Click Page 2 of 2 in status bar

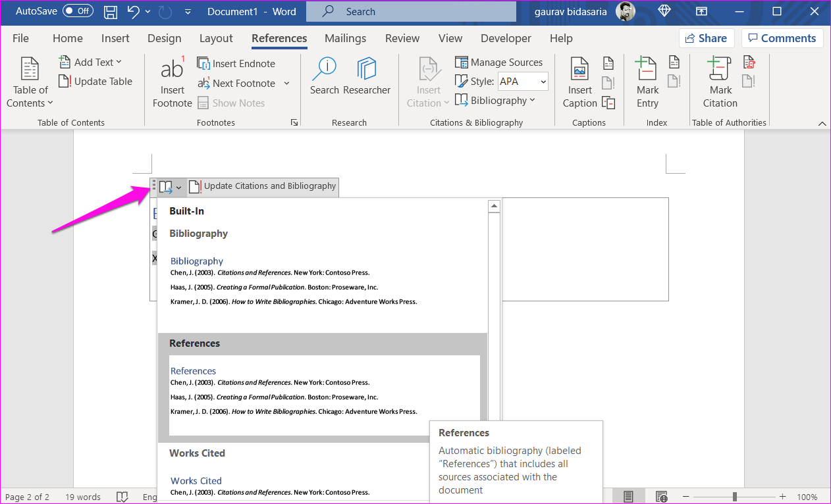27,497
